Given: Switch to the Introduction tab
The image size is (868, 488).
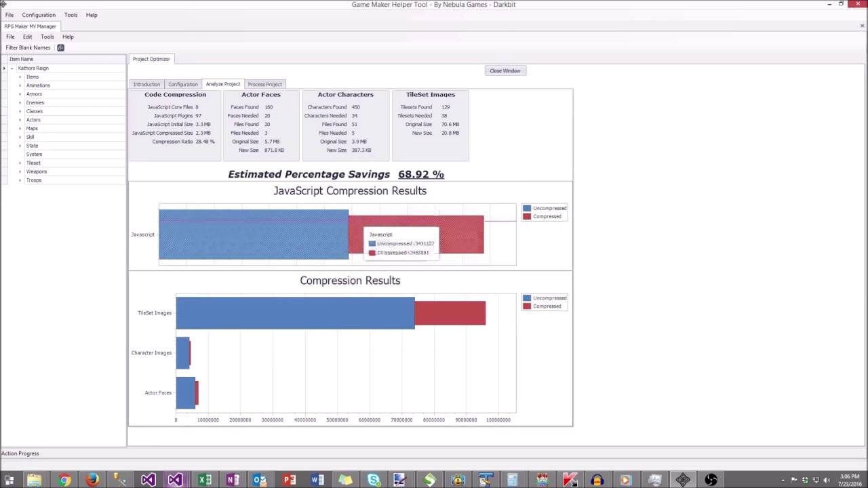Looking at the screenshot, I should [x=146, y=84].
